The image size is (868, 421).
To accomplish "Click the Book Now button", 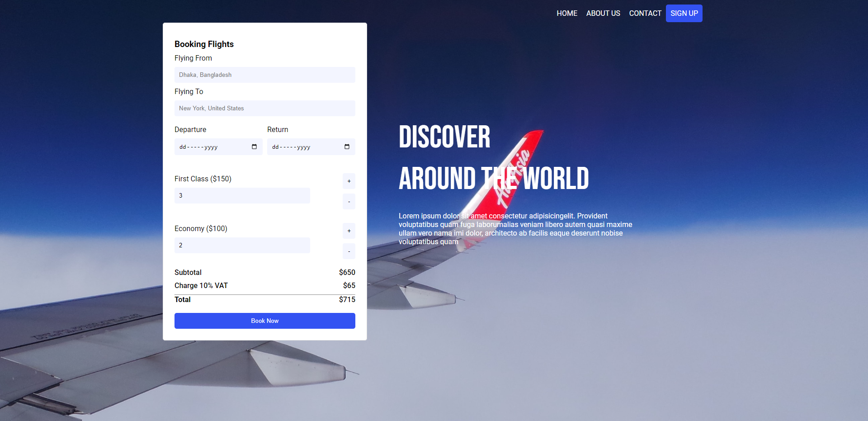I will coord(264,321).
